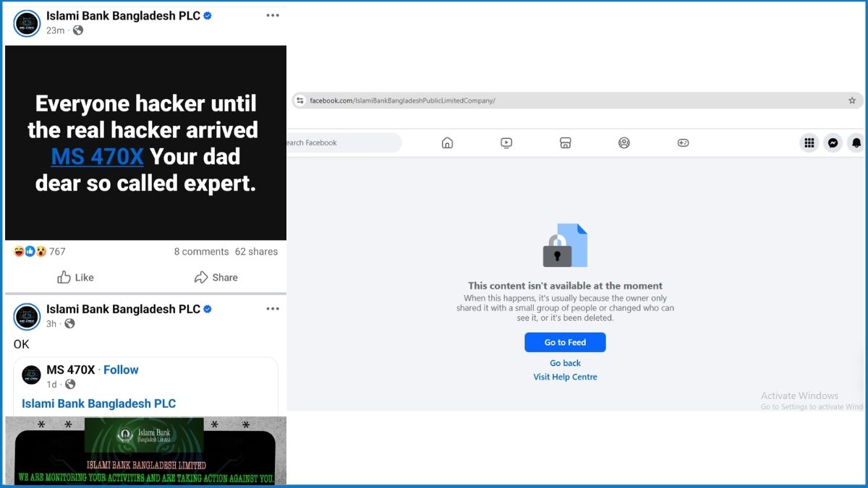View the reaction emojis on the post
Viewport: 868px width, 488px height.
(x=30, y=252)
